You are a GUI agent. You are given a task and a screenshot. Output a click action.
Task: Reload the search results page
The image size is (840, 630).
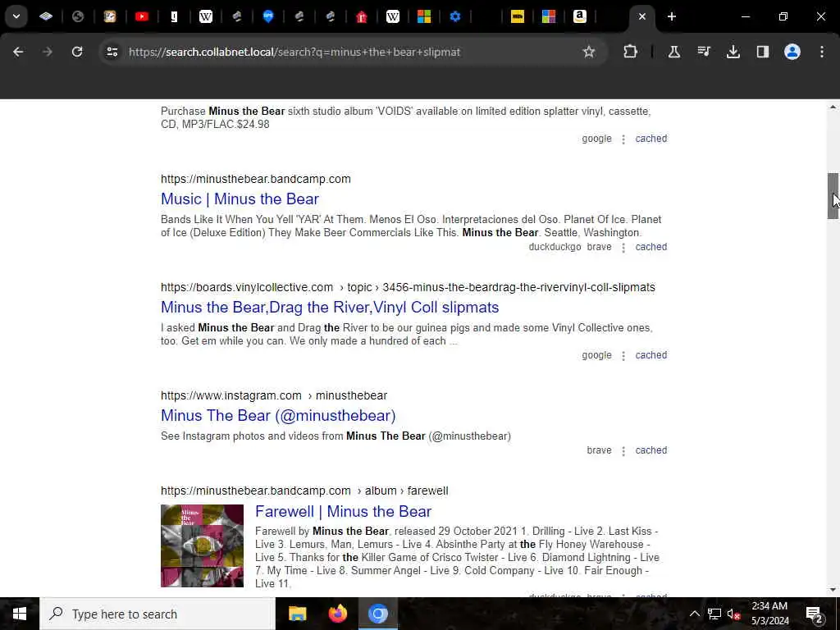(77, 52)
